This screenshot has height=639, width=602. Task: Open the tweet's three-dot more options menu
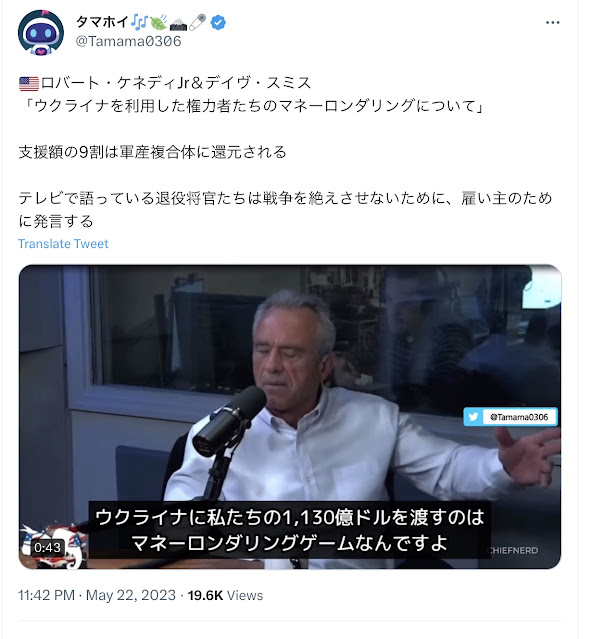click(552, 22)
